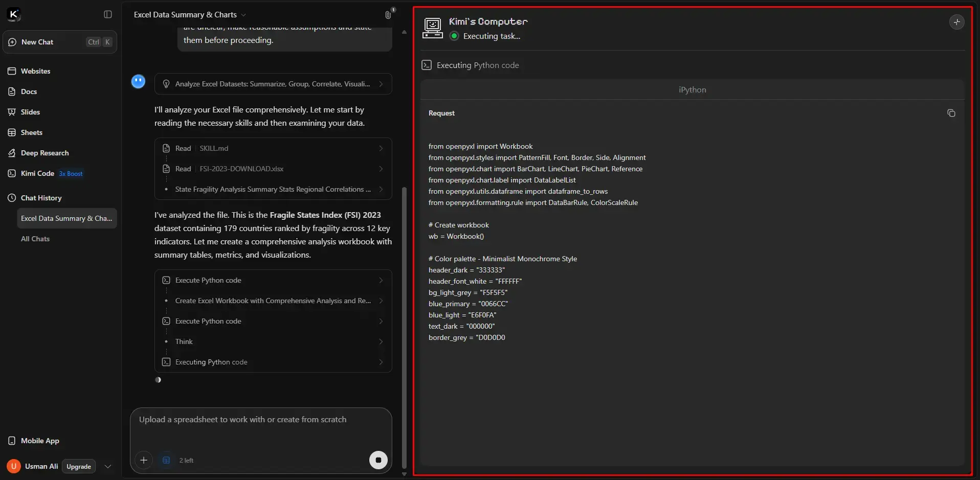Expand the Think step

(x=273, y=341)
